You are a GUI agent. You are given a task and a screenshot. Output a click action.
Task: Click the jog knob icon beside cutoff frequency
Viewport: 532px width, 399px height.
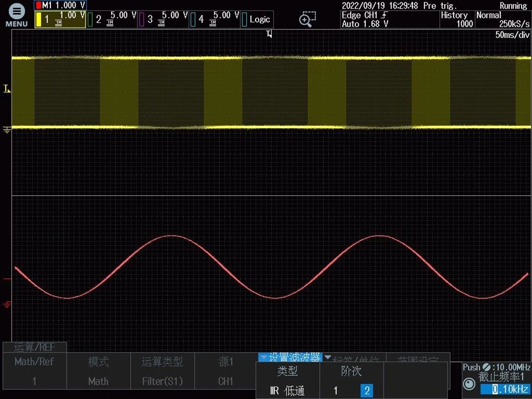pos(469,384)
